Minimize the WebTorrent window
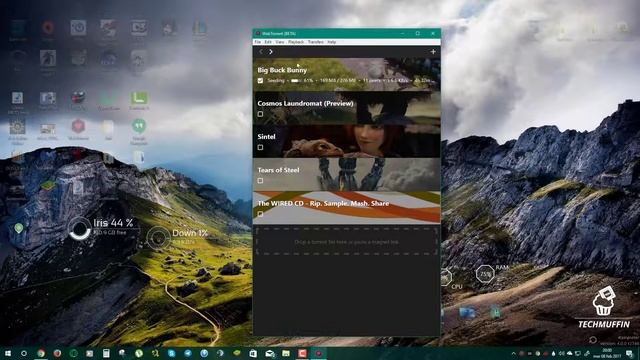This screenshot has height=360, width=640. pos(402,33)
